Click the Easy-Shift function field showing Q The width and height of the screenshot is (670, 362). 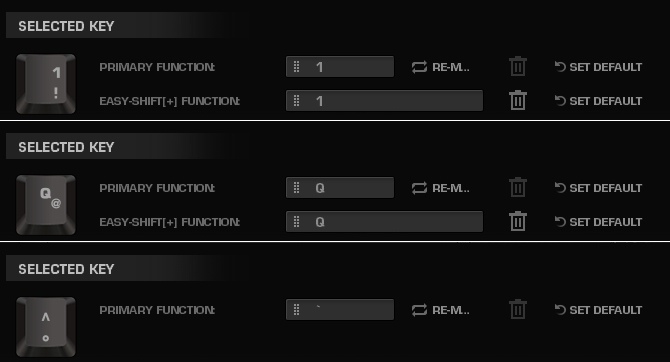click(x=384, y=221)
